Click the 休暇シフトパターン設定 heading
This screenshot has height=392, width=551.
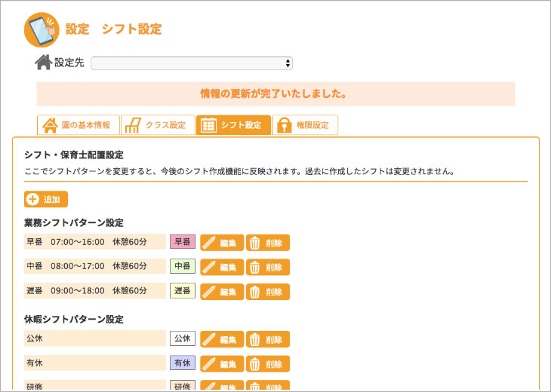tap(74, 320)
